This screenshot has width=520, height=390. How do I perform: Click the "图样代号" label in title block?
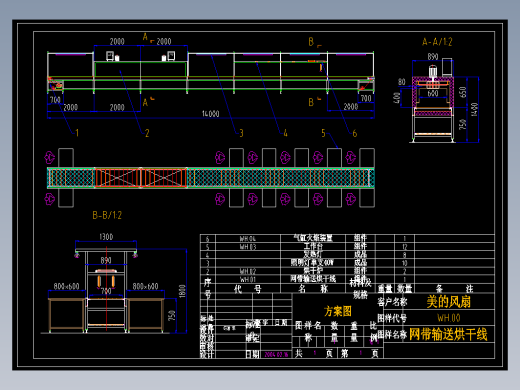pos(392,318)
